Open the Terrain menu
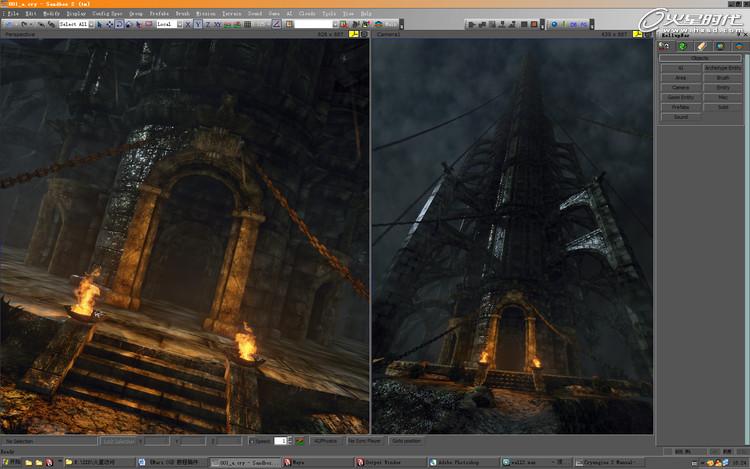Image resolution: width=750 pixels, height=469 pixels. tap(232, 13)
